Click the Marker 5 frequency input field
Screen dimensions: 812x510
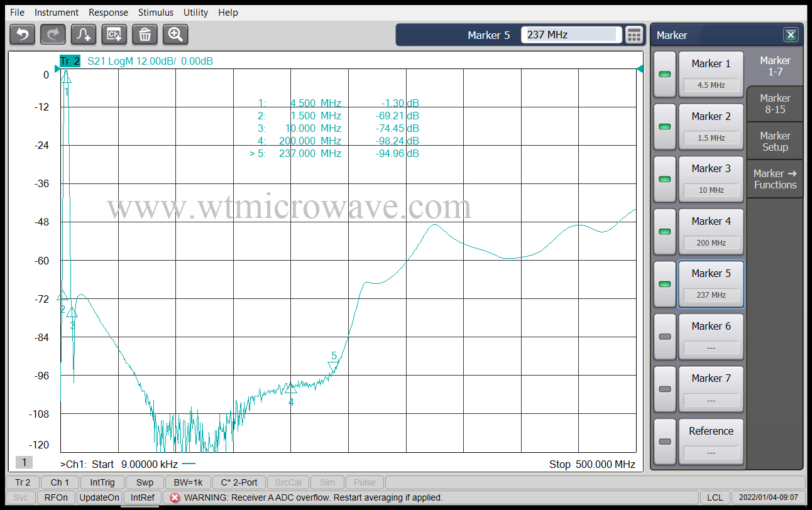click(x=569, y=35)
